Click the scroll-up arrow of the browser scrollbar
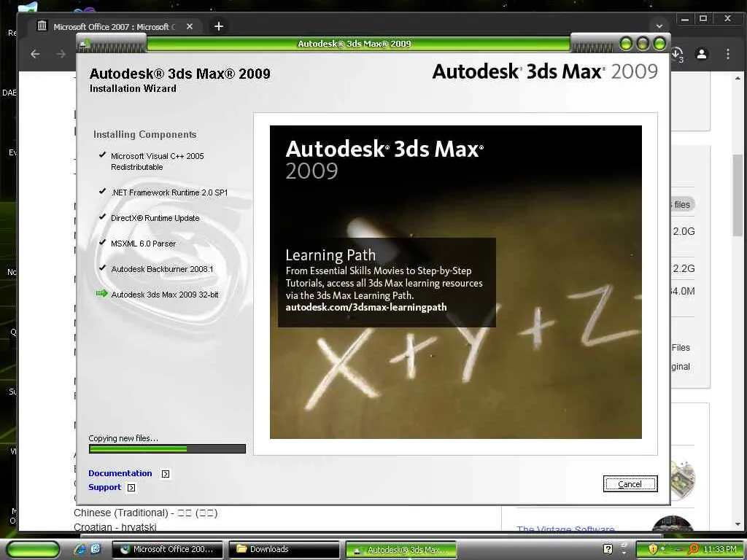 pos(738,77)
